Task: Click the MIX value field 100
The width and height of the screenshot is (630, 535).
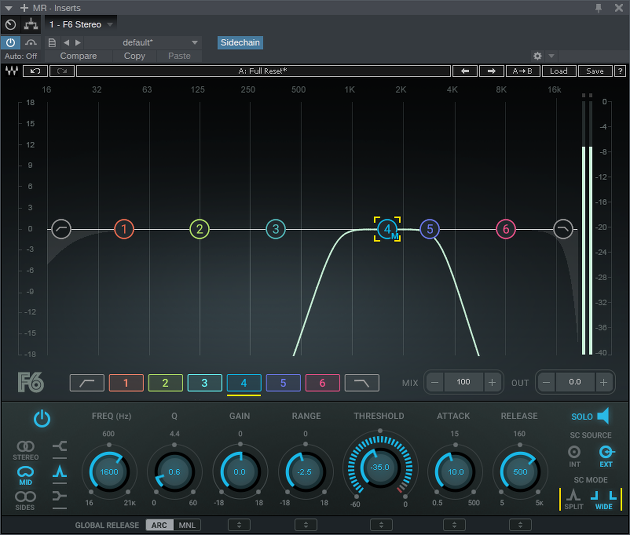Action: (x=463, y=382)
